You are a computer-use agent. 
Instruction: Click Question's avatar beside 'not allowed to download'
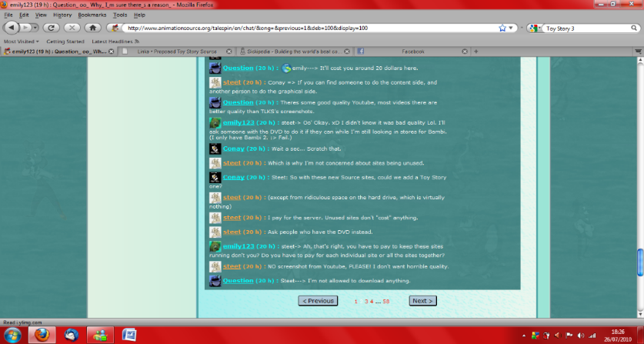[215, 281]
